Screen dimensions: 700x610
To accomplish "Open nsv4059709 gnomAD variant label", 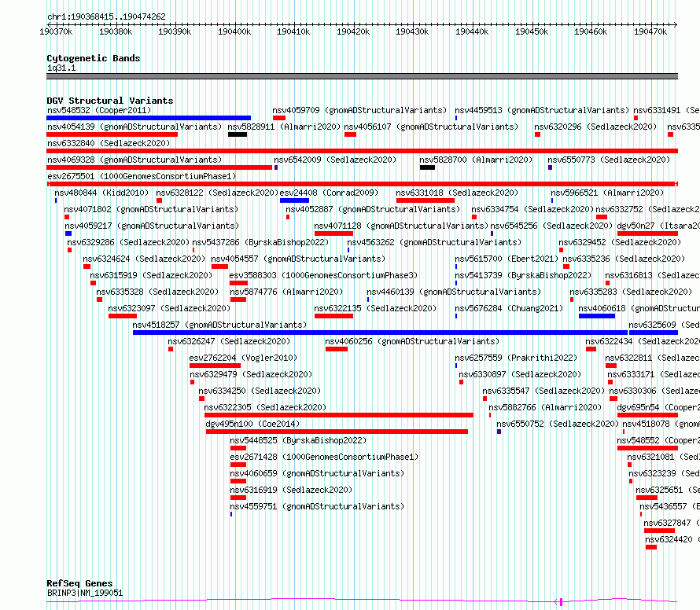I will pos(359,110).
